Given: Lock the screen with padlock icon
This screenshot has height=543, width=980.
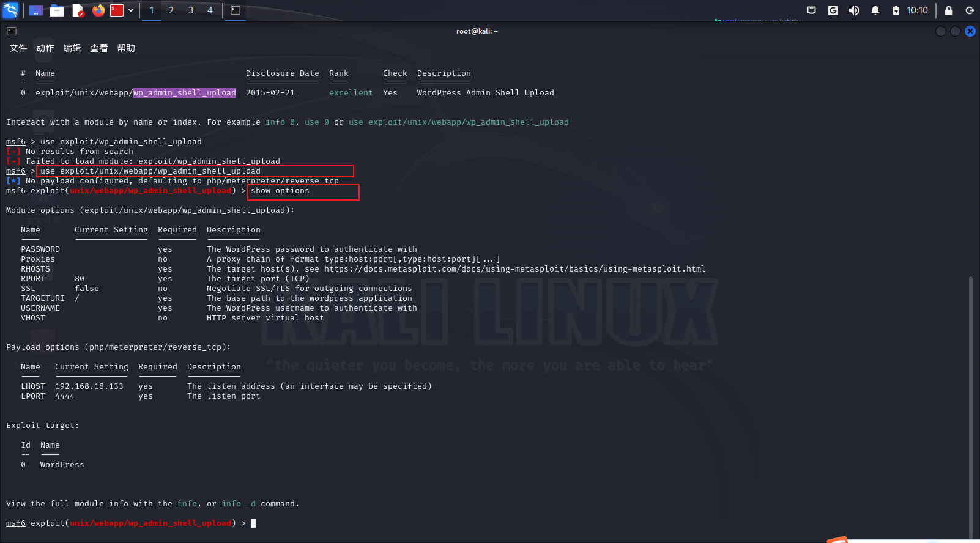Looking at the screenshot, I should tap(949, 10).
